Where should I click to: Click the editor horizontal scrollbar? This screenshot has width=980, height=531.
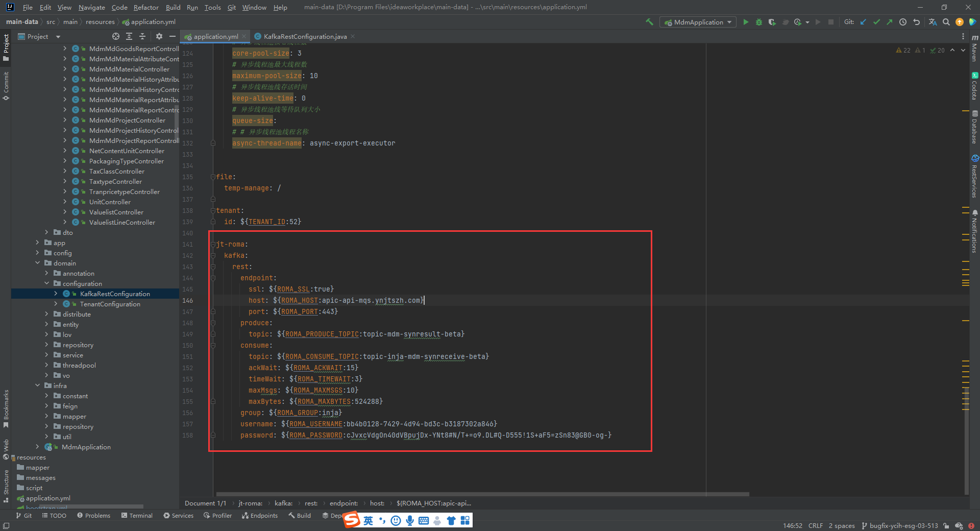coord(482,494)
